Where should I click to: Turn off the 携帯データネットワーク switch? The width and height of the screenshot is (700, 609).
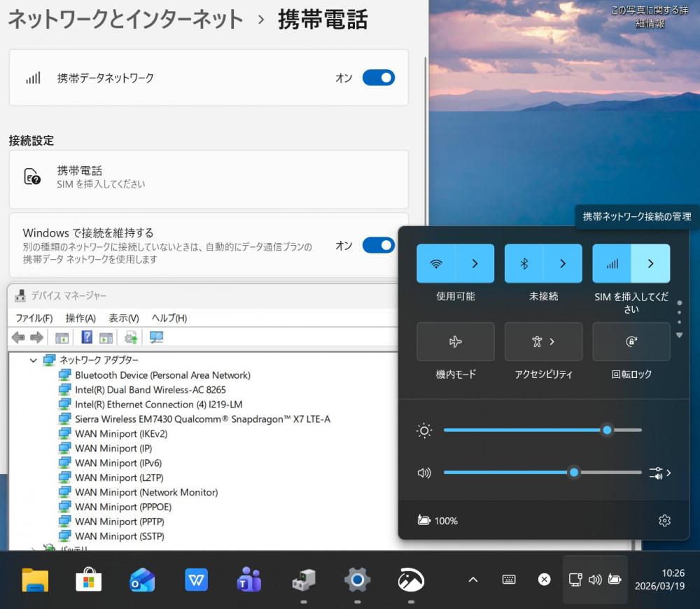[x=378, y=78]
